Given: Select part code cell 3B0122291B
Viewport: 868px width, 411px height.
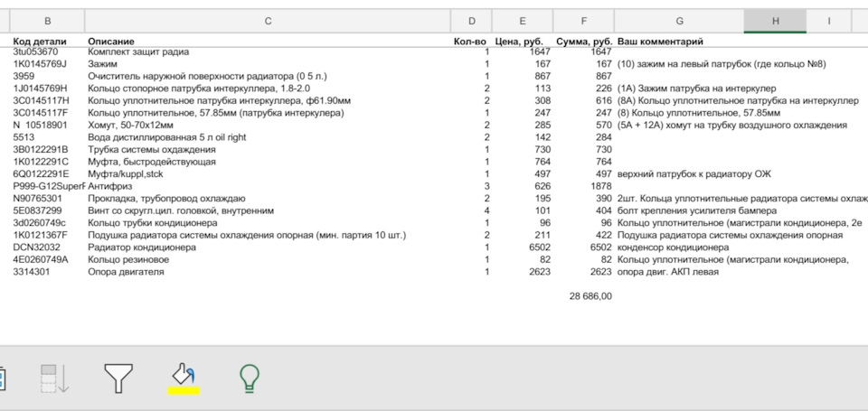Looking at the screenshot, I should tap(41, 150).
